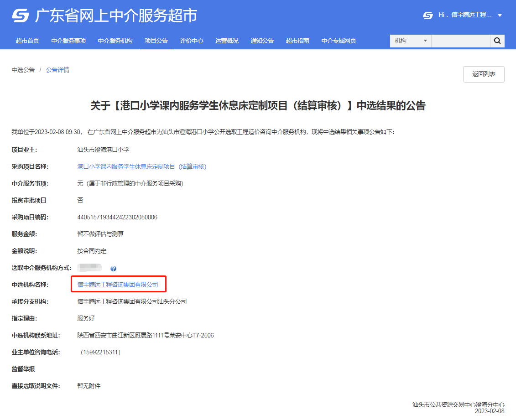This screenshot has width=516, height=420.
Task: Open the highlighted 信宇腾远工程咨询集团有限公司 link
Action: point(119,284)
